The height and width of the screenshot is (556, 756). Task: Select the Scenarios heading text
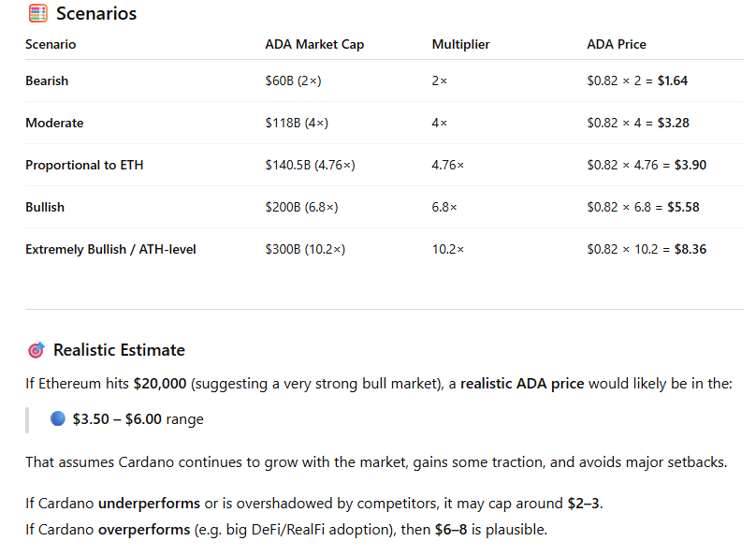[x=96, y=14]
